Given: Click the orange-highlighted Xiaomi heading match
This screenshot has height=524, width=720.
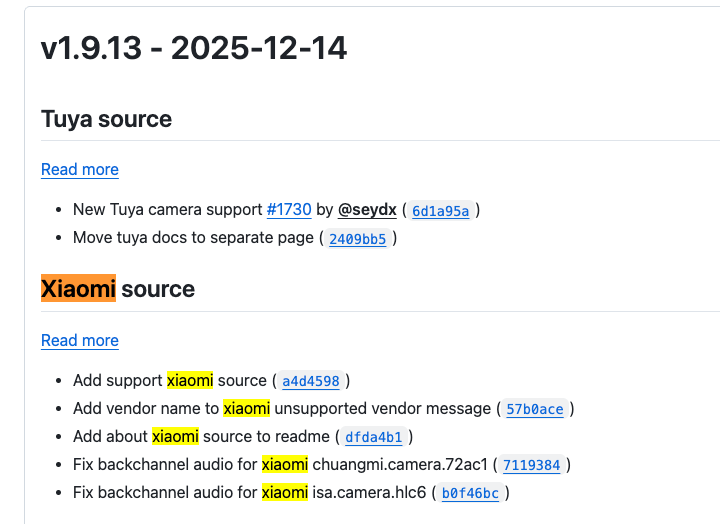Looking at the screenshot, I should 79,288.
